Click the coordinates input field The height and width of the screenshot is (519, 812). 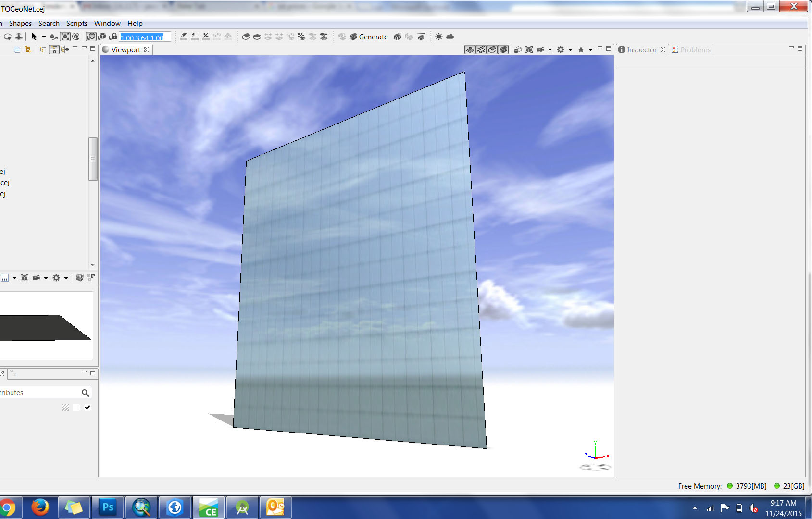[145, 37]
